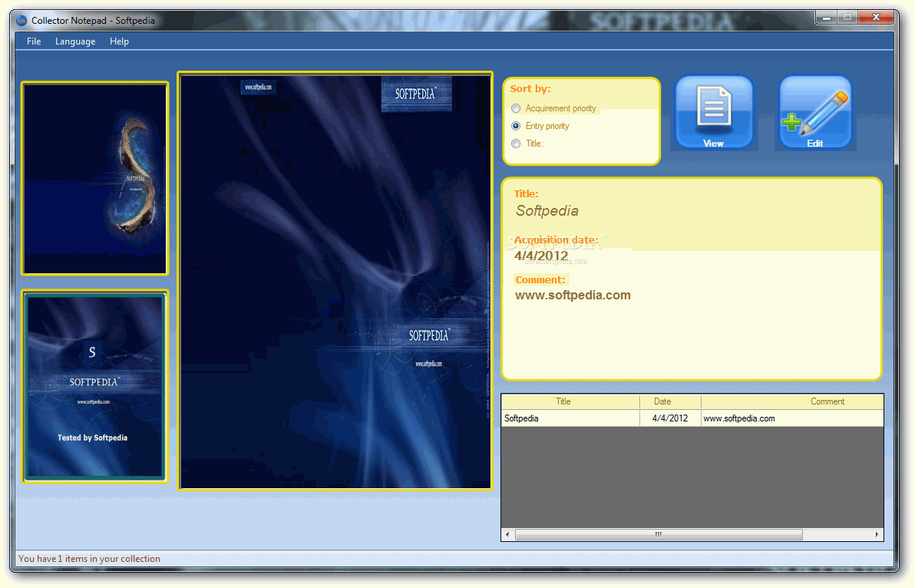The image size is (915, 588).
Task: Click the horizontal scrollbar thumb under the list
Action: click(659, 534)
